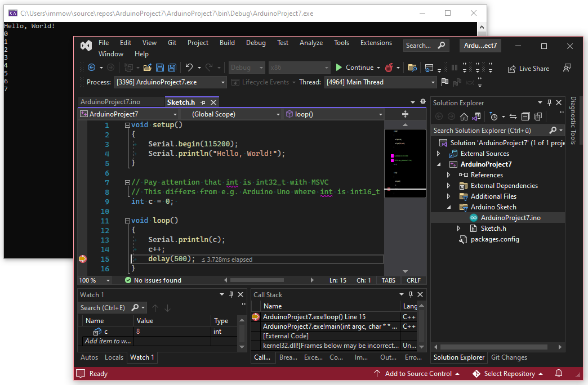
Task: Click the Continue debug button
Action: (354, 68)
